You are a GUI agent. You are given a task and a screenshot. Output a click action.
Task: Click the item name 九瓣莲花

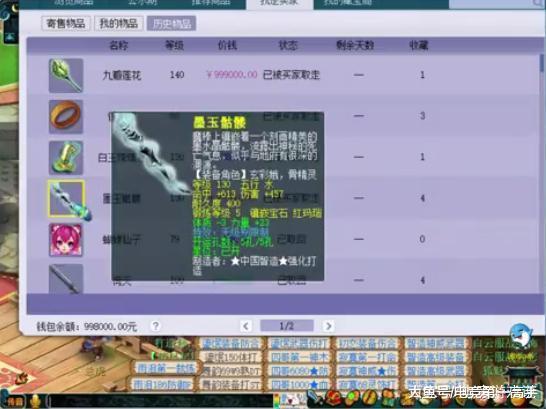122,75
